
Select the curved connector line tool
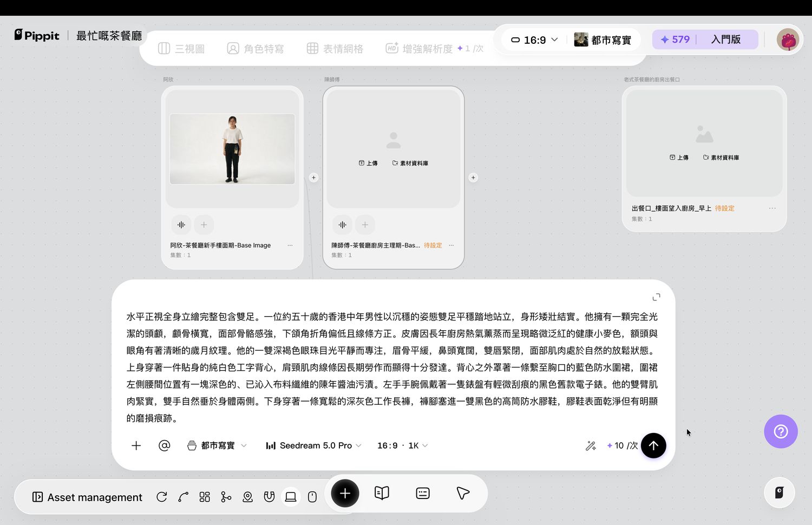point(183,497)
